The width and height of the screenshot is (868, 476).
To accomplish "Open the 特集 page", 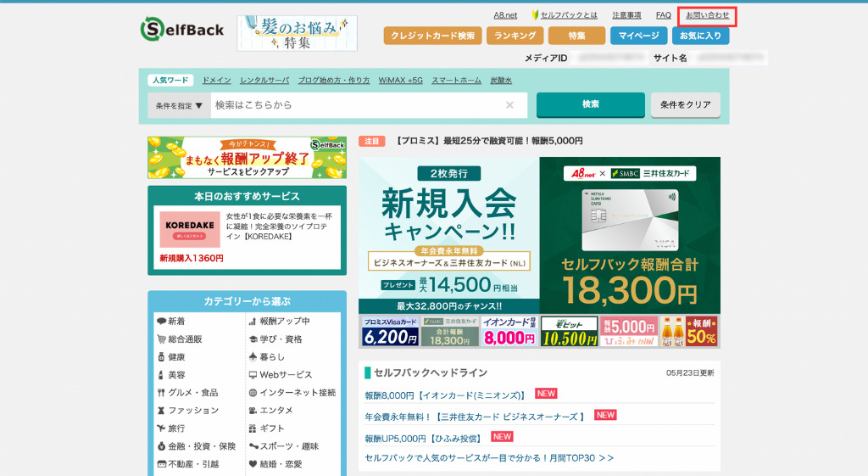I will pyautogui.click(x=576, y=36).
